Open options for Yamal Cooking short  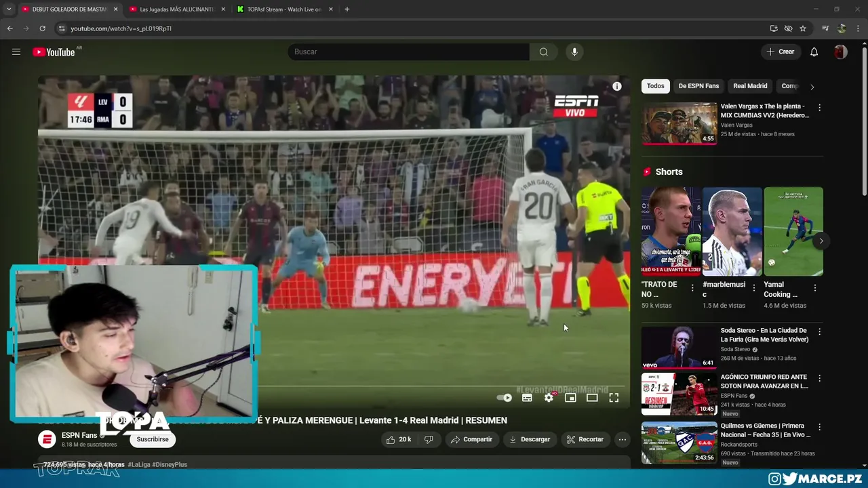(814, 288)
